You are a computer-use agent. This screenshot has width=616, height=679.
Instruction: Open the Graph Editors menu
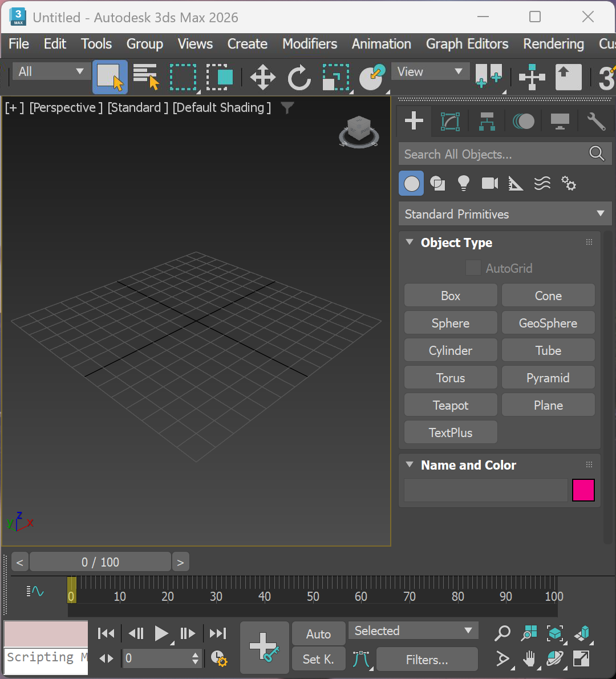point(467,44)
